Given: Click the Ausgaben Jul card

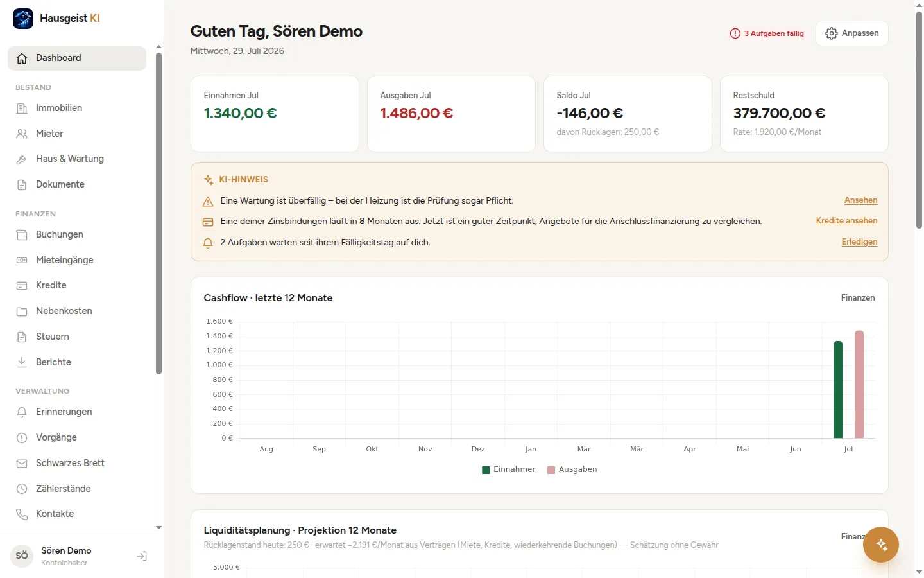Looking at the screenshot, I should click(451, 114).
